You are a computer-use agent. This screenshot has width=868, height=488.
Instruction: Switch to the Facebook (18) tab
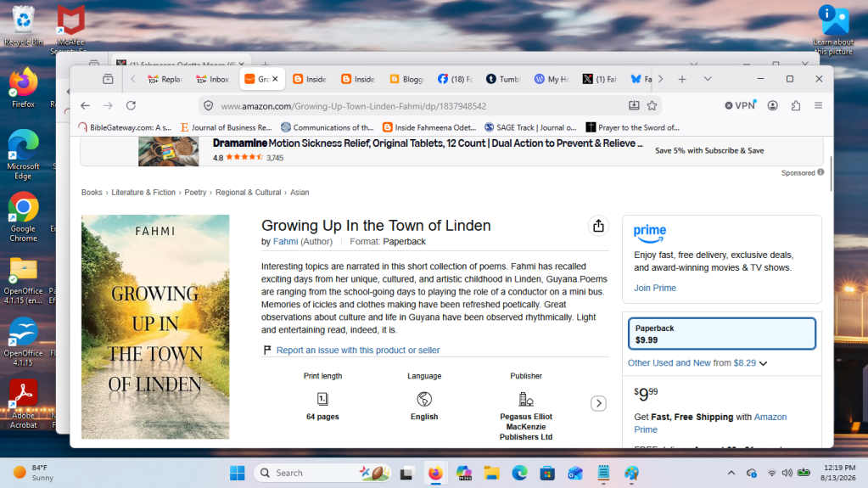click(x=455, y=79)
